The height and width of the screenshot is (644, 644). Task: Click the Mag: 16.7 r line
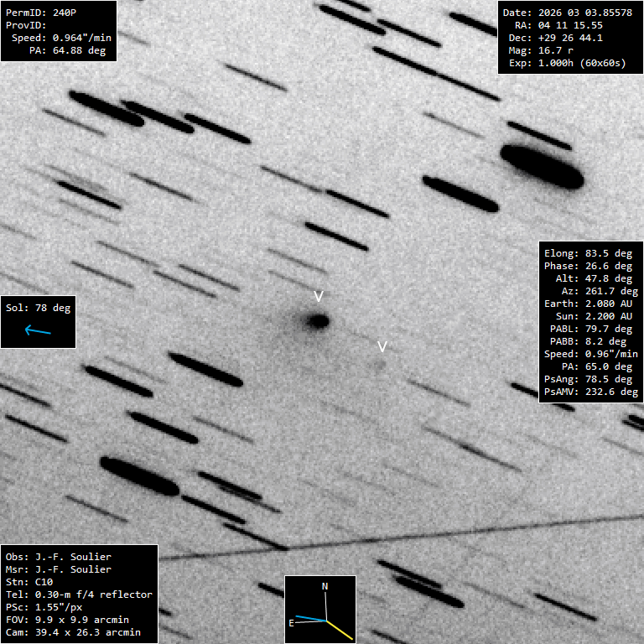click(x=555, y=50)
